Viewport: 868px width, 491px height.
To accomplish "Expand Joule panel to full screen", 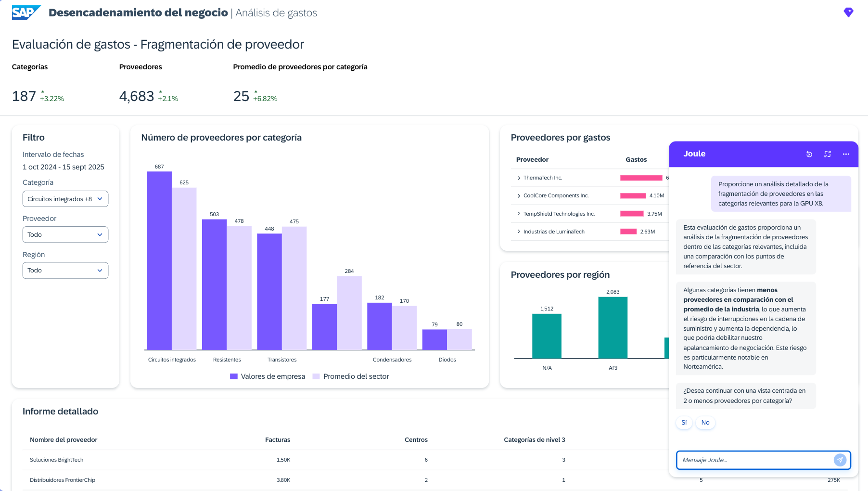I will pyautogui.click(x=828, y=154).
